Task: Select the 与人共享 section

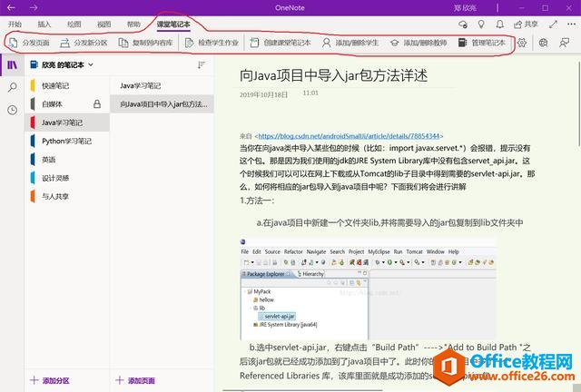Action: pyautogui.click(x=67, y=196)
